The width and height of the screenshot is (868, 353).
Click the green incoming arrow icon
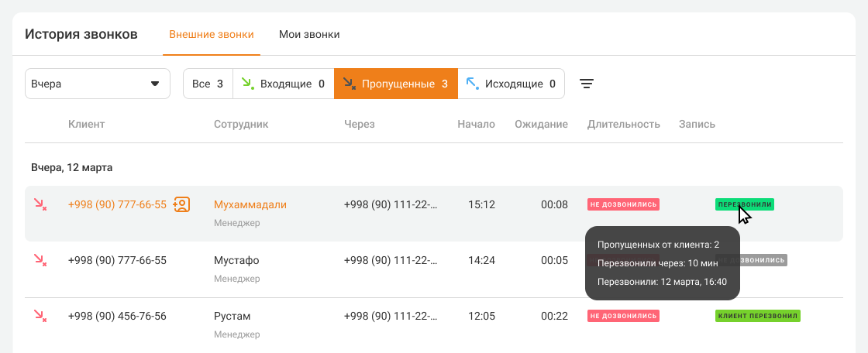(x=248, y=84)
